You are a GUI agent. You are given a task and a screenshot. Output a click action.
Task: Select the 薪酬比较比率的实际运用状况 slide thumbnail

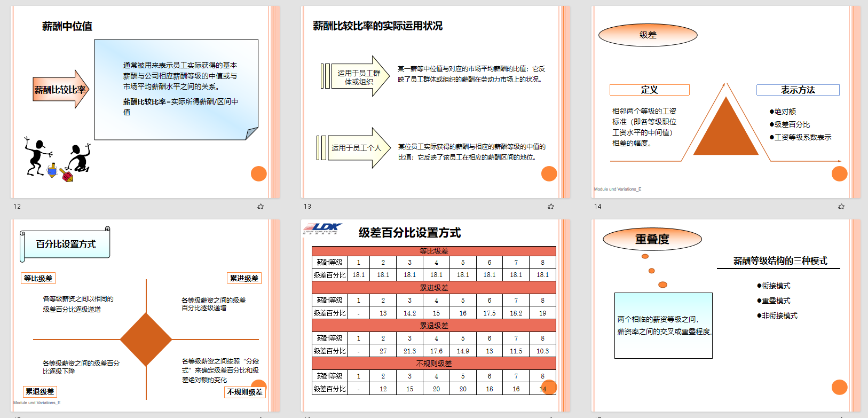(436, 102)
